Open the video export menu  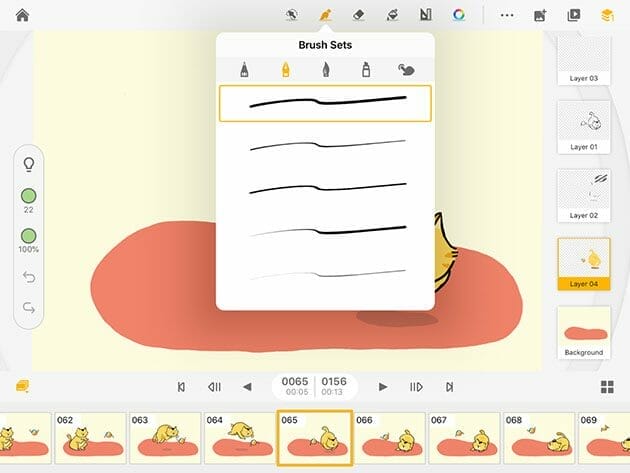click(x=573, y=15)
